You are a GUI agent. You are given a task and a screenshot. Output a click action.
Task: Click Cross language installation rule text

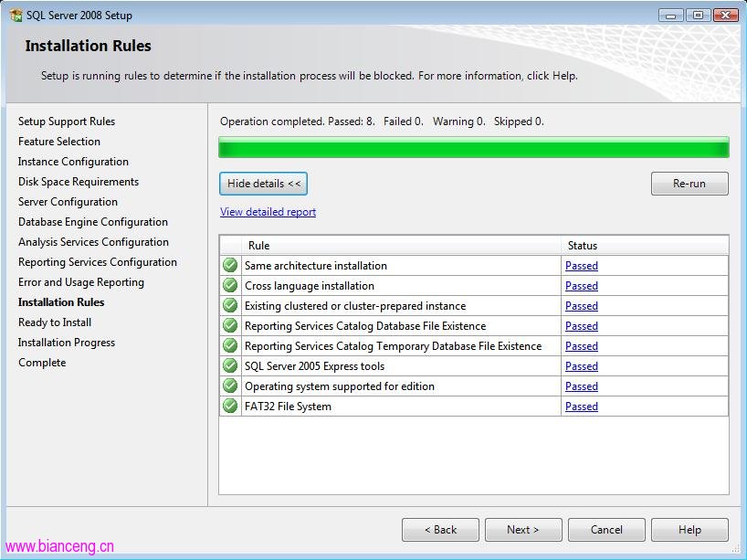(x=310, y=285)
